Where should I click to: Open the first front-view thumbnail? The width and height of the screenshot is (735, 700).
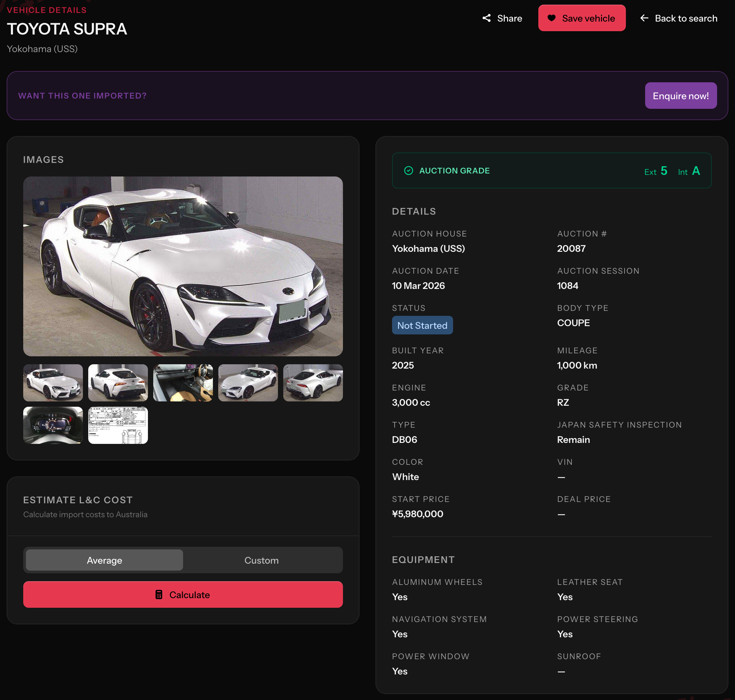coord(53,383)
